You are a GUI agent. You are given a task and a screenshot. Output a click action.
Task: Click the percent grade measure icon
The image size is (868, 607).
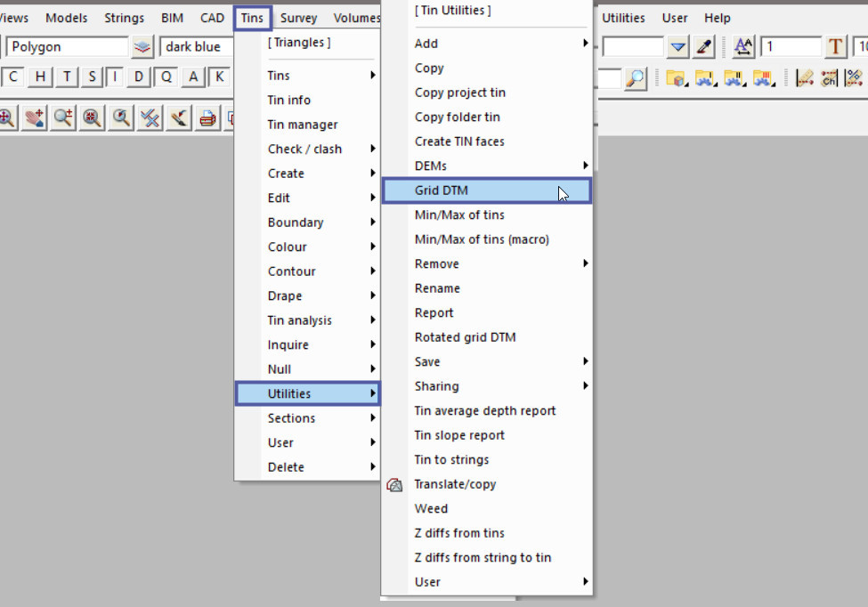coord(854,78)
